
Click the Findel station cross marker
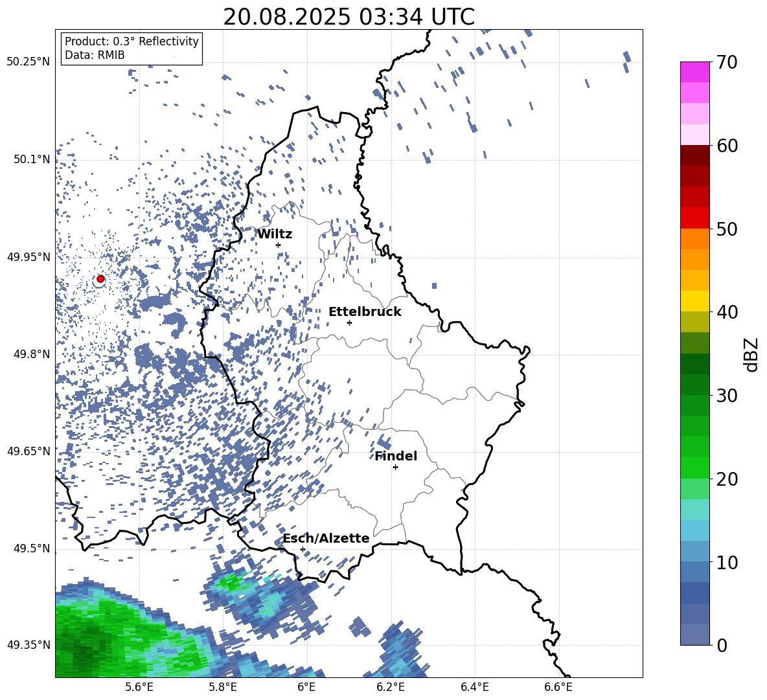[x=395, y=468]
